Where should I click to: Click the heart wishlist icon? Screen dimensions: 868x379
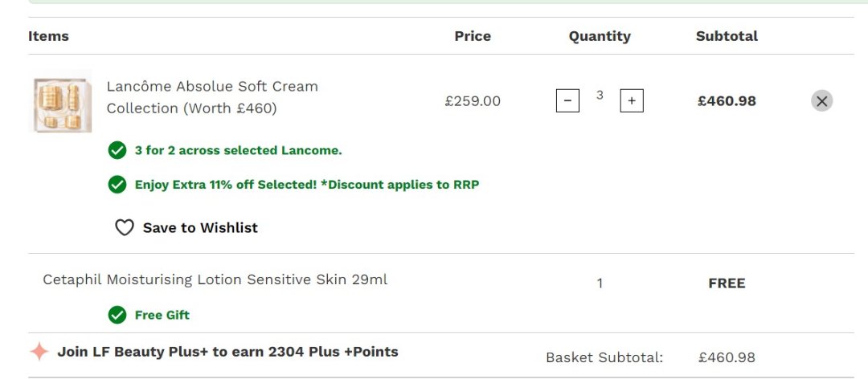[x=124, y=228]
